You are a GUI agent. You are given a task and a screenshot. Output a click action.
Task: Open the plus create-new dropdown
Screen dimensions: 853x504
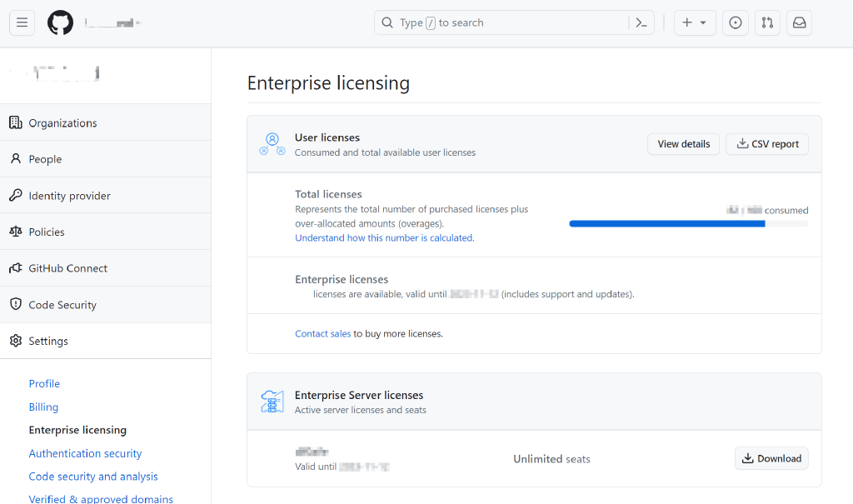click(x=694, y=22)
